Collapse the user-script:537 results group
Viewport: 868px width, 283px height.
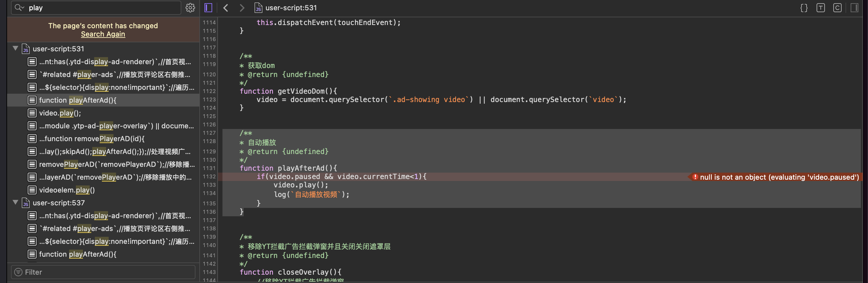click(15, 202)
